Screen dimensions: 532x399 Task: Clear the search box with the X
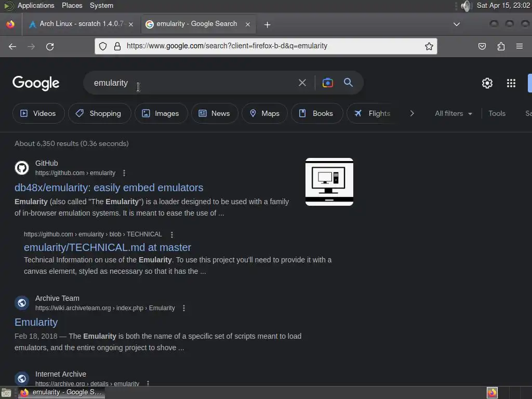(302, 83)
